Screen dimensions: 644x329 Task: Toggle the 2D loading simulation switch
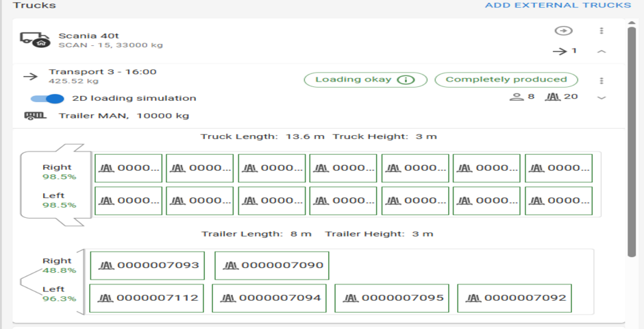click(x=47, y=99)
